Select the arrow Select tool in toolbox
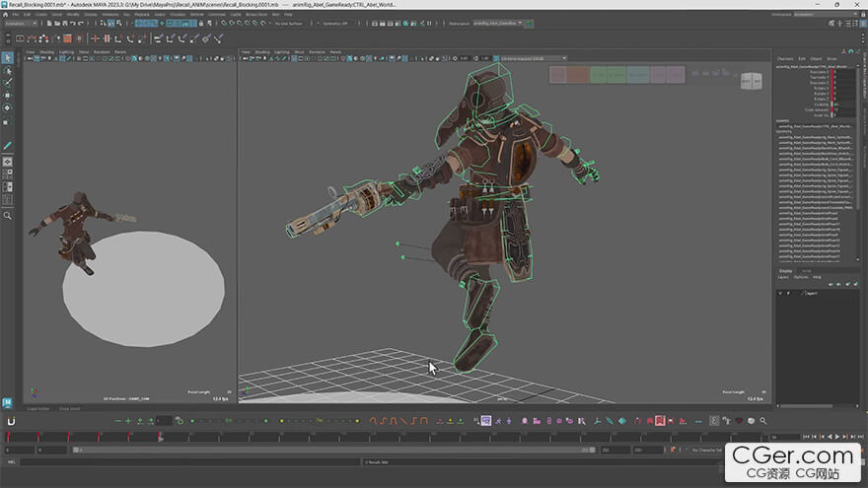Screen dimensions: 868x488 (x=7, y=58)
